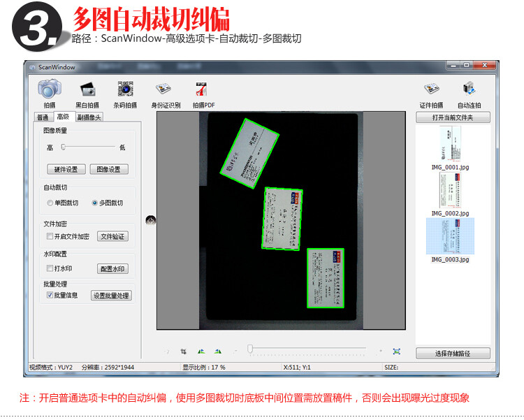This screenshot has width=524, height=420.
Task: Collapse the left settings panel with the arrow button
Action: pyautogui.click(x=150, y=220)
